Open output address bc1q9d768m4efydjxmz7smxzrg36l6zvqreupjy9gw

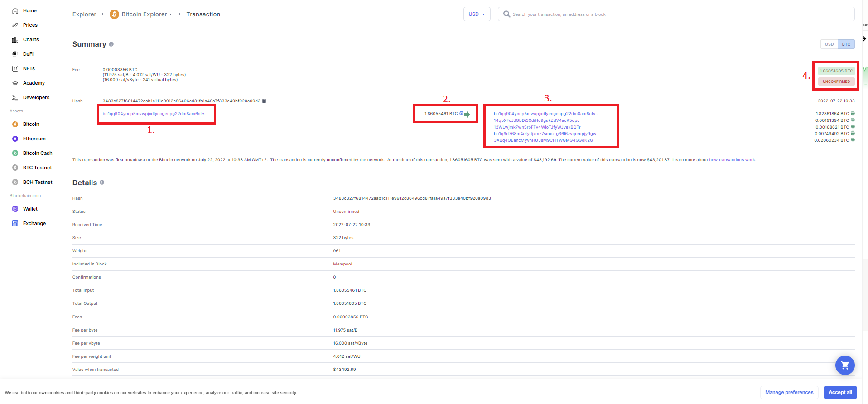pos(545,134)
